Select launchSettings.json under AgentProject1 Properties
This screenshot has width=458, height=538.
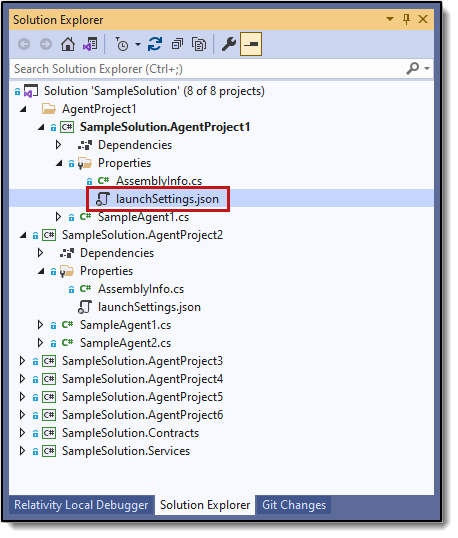point(167,199)
